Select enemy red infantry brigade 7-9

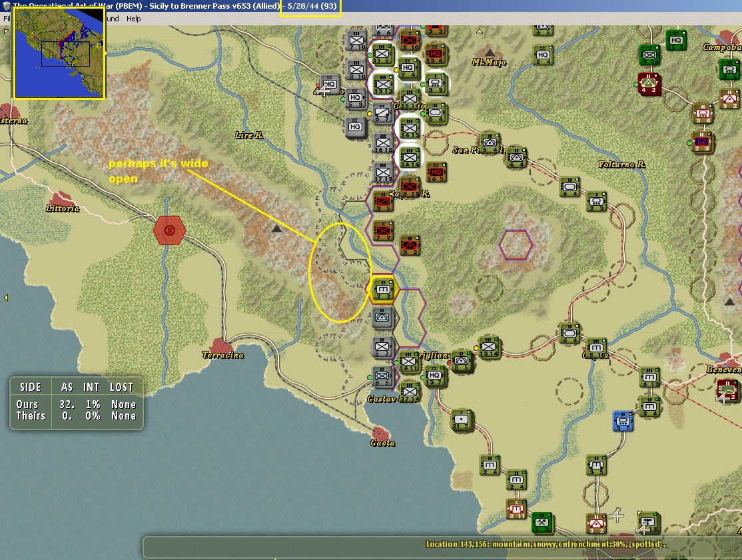pos(383,231)
